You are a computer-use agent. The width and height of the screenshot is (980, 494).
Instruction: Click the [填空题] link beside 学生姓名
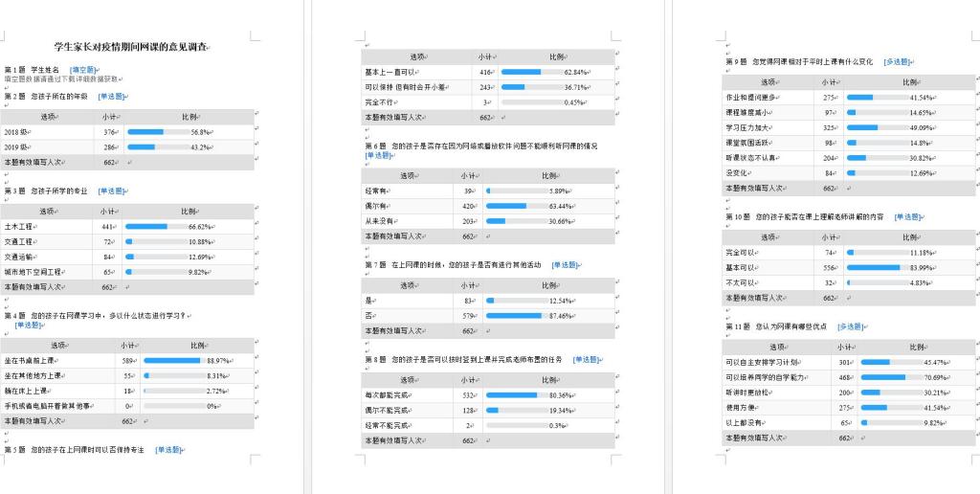[84, 70]
